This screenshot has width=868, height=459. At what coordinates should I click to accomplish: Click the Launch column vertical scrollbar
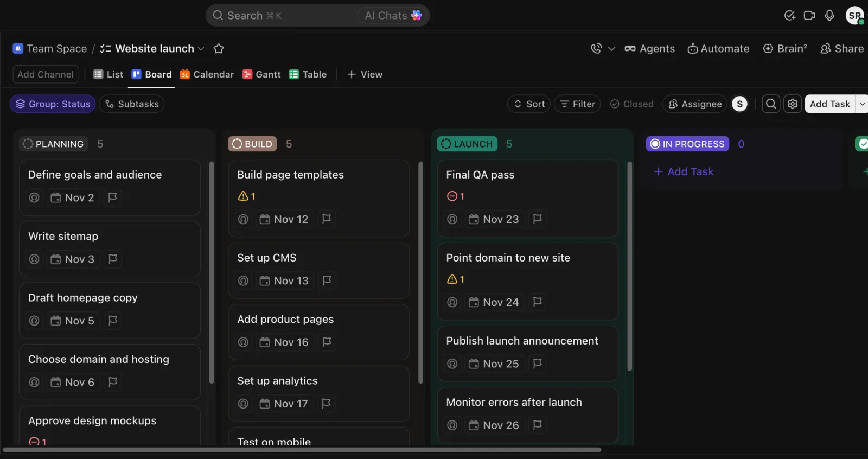tap(630, 266)
